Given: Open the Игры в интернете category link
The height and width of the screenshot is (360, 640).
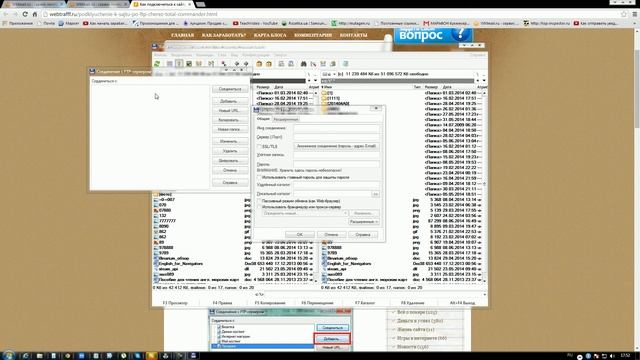Looking at the screenshot, I should pyautogui.click(x=422, y=338).
